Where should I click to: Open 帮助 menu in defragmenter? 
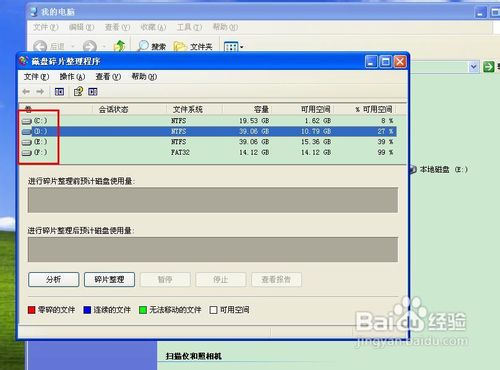(x=144, y=77)
